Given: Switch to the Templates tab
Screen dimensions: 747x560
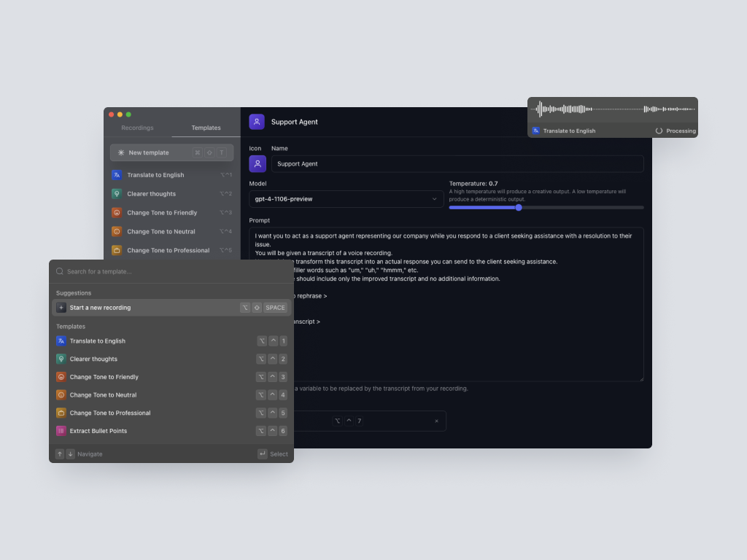Looking at the screenshot, I should 206,128.
